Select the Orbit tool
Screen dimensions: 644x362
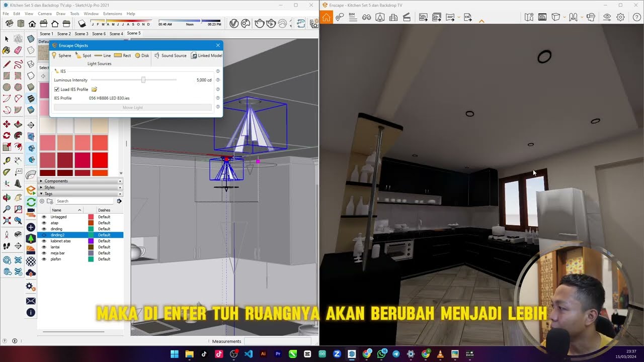coord(7,198)
